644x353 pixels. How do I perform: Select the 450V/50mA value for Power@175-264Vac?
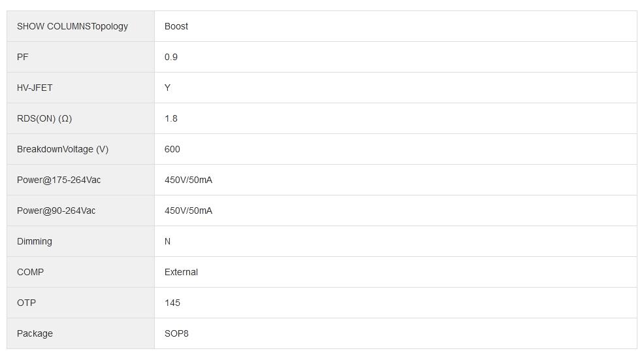[x=188, y=180]
